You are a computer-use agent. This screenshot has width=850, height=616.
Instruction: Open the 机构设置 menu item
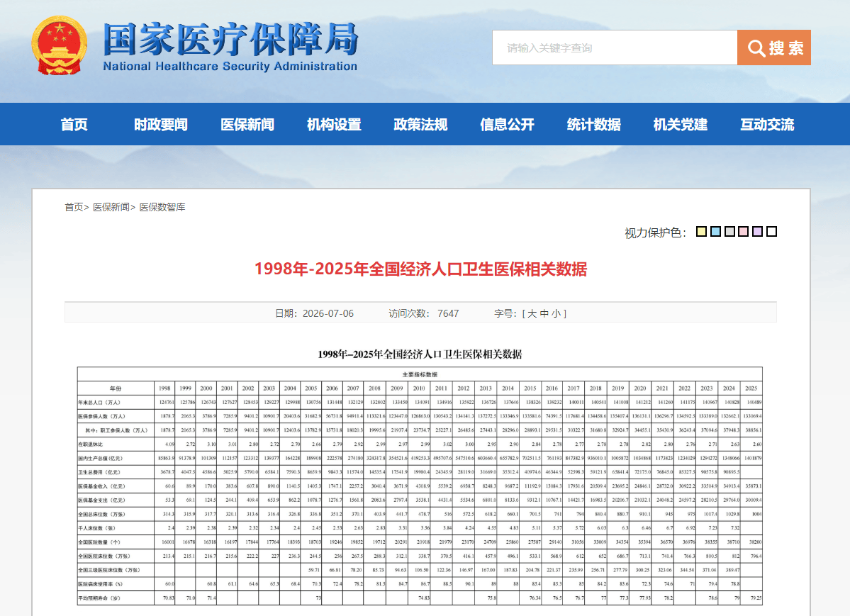point(334,125)
